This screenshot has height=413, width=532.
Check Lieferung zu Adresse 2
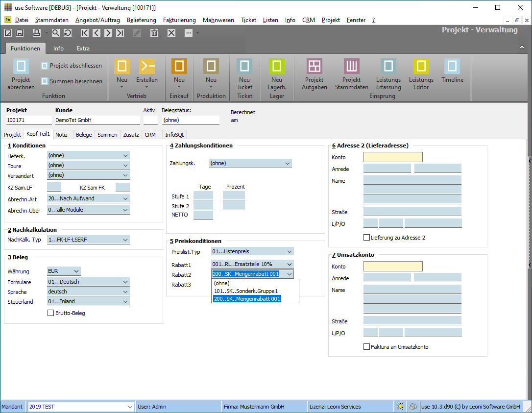coord(367,238)
